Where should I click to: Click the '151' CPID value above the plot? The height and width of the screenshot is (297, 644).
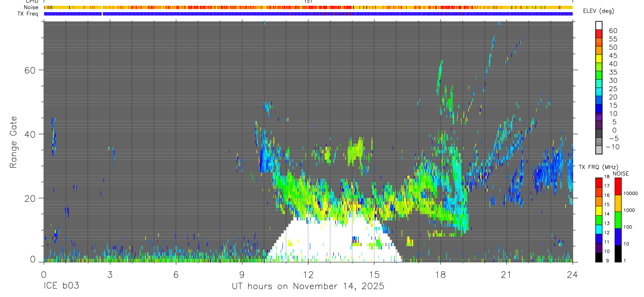point(308,2)
